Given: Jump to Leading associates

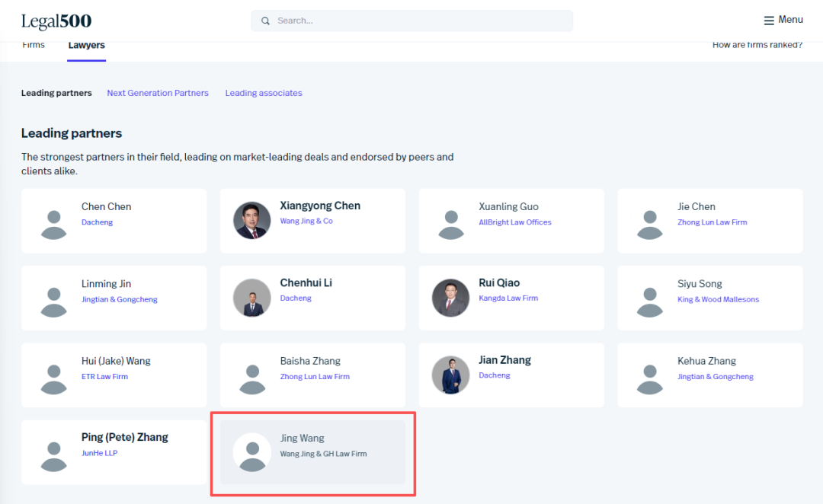Looking at the screenshot, I should [264, 93].
